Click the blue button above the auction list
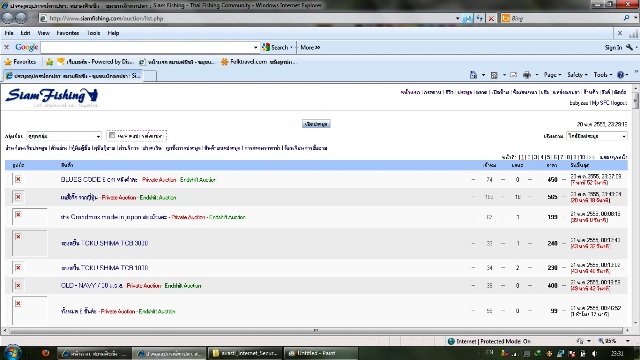The width and height of the screenshot is (640, 360). pyautogui.click(x=316, y=124)
